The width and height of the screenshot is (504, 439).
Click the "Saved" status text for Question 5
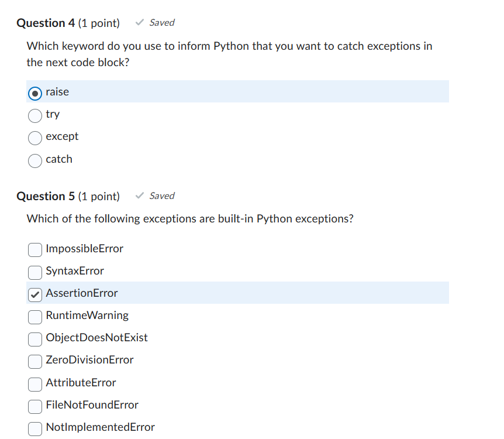point(162,196)
